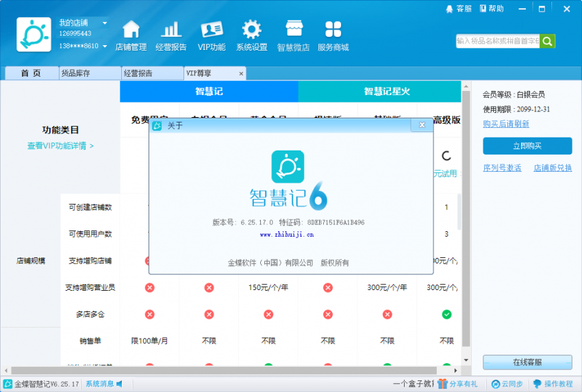Screen dimensions: 582x392
Task: Click the green search magnifier button
Action: [x=547, y=41]
